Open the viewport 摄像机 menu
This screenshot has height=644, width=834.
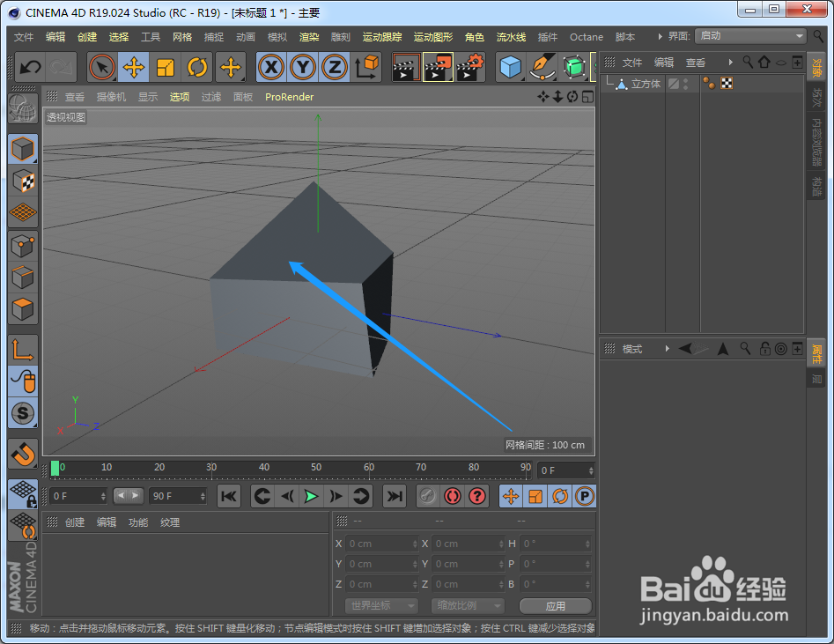pyautogui.click(x=111, y=97)
